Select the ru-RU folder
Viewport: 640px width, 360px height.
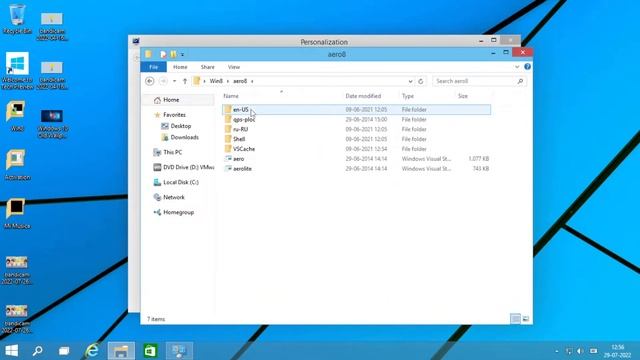click(x=357, y=129)
